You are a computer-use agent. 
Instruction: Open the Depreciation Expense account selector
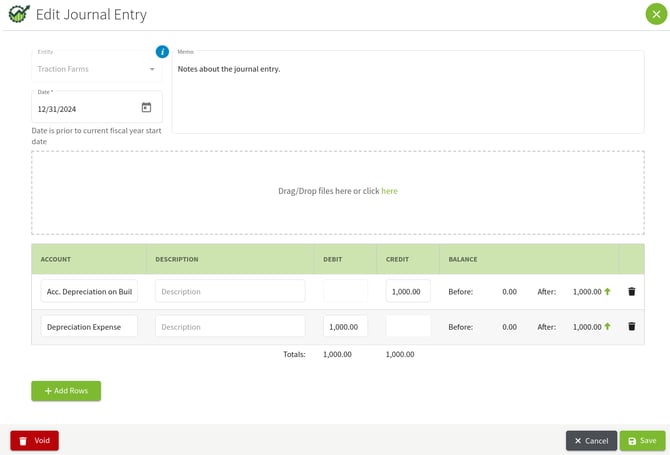click(89, 327)
